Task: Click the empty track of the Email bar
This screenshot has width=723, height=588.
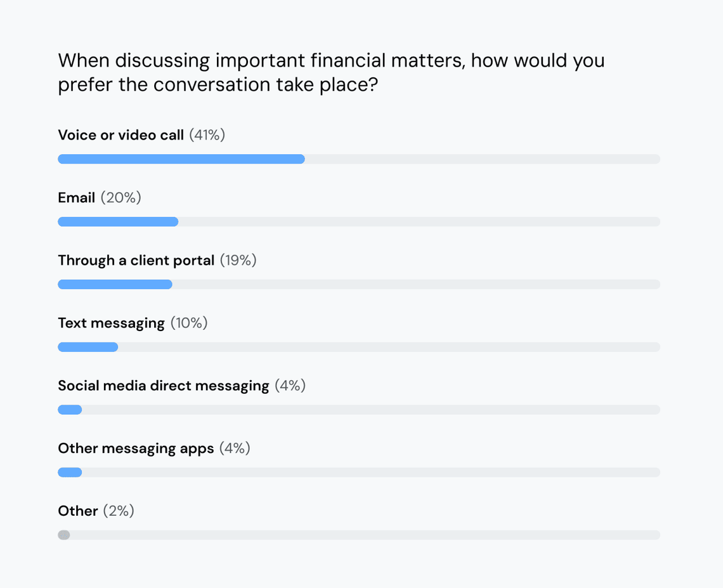Action: point(419,222)
